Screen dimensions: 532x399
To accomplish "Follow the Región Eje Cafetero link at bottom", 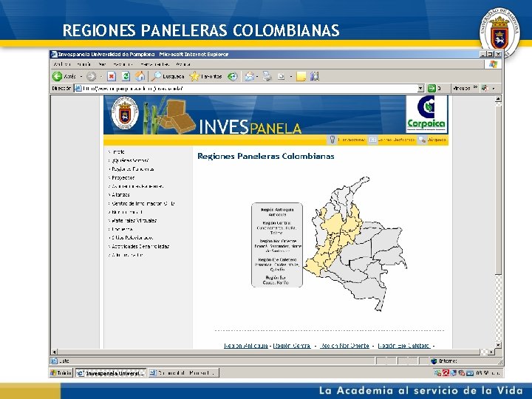I will [x=403, y=345].
